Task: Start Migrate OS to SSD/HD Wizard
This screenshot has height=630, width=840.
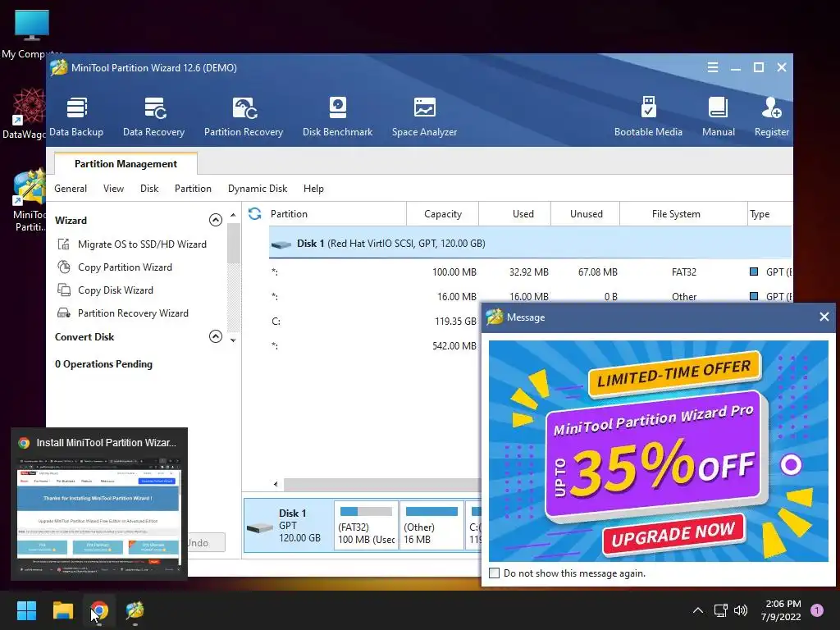Action: pos(132,244)
